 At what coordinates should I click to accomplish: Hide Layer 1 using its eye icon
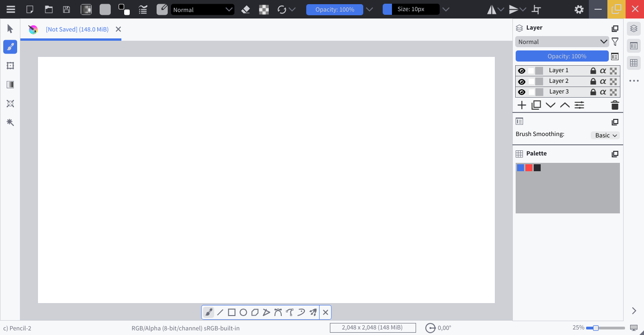click(x=522, y=71)
